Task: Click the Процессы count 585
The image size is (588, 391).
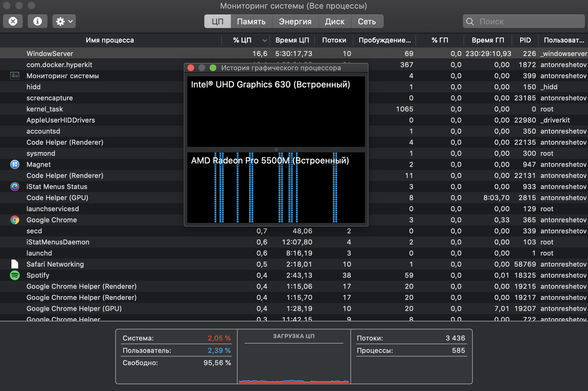Action: click(459, 350)
